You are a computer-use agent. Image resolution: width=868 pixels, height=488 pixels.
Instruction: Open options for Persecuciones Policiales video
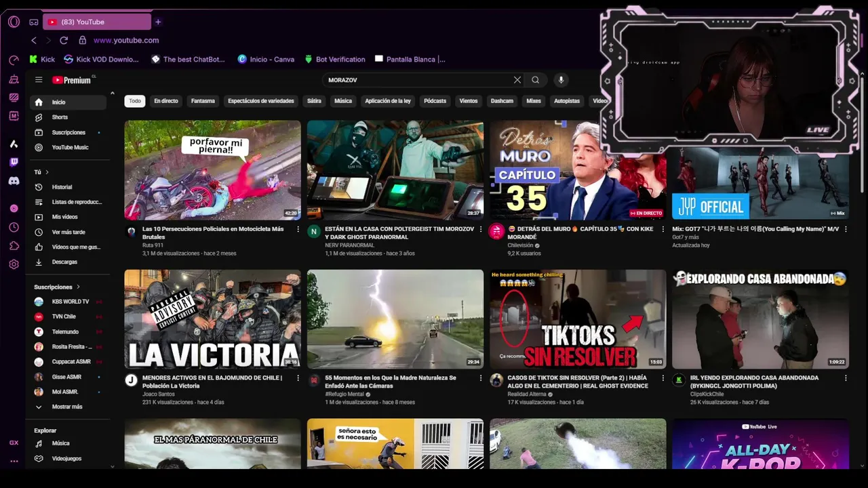pyautogui.click(x=298, y=229)
